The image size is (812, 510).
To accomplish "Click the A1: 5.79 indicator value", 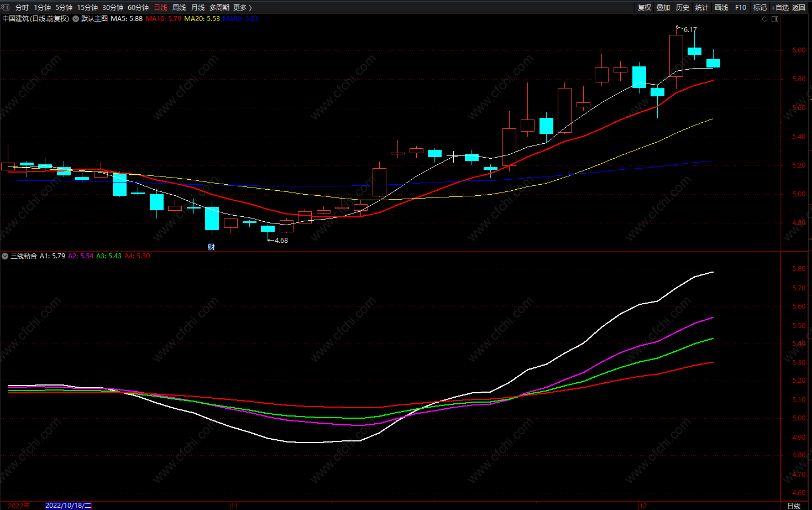I will pyautogui.click(x=53, y=256).
